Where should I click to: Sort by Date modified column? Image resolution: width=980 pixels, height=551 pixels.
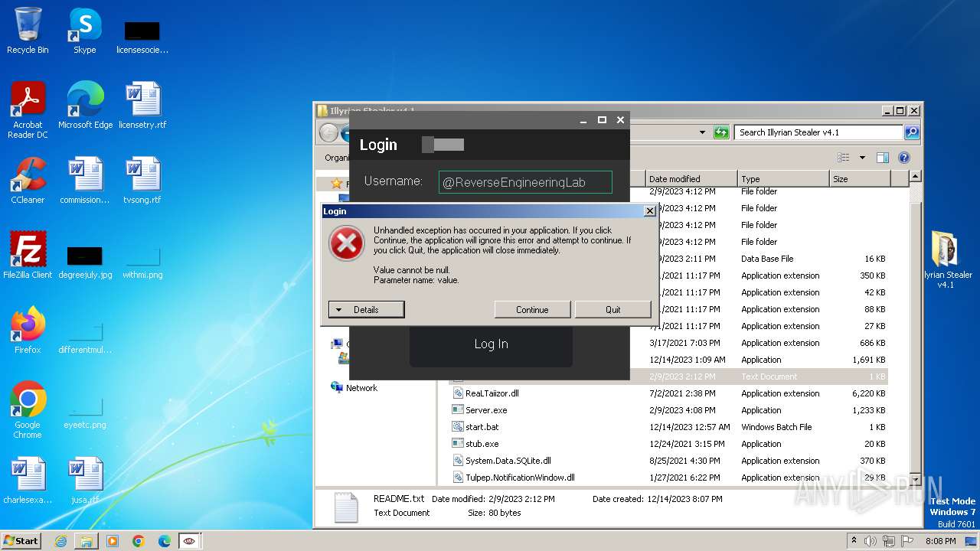click(x=691, y=179)
